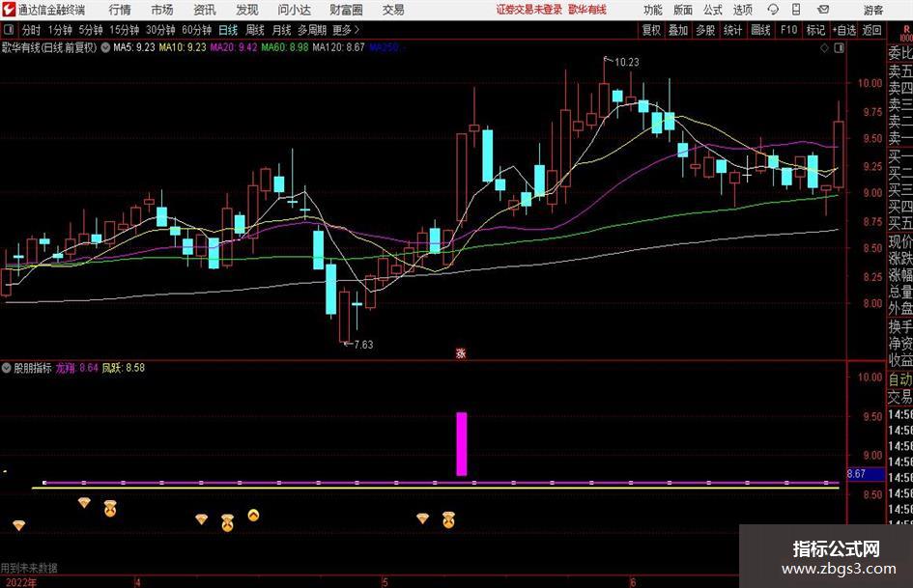
Task: Open the mail envelope icon
Action: [x=823, y=10]
